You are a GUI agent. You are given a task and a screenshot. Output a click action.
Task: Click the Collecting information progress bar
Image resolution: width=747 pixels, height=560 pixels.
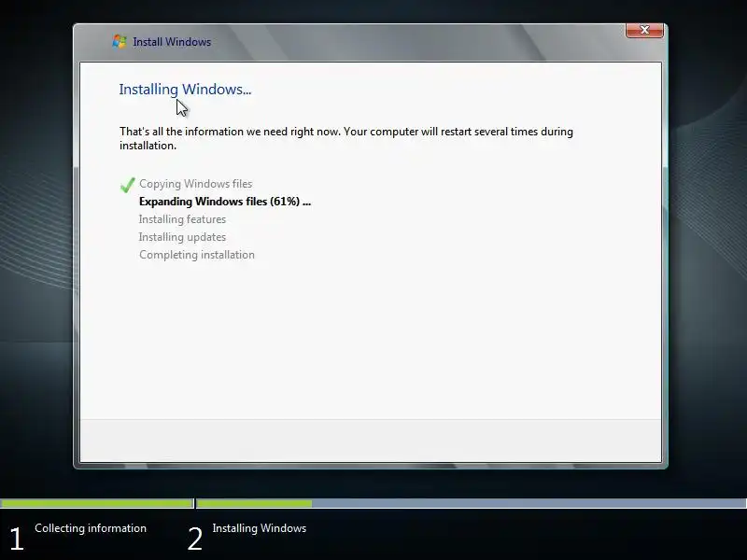97,503
